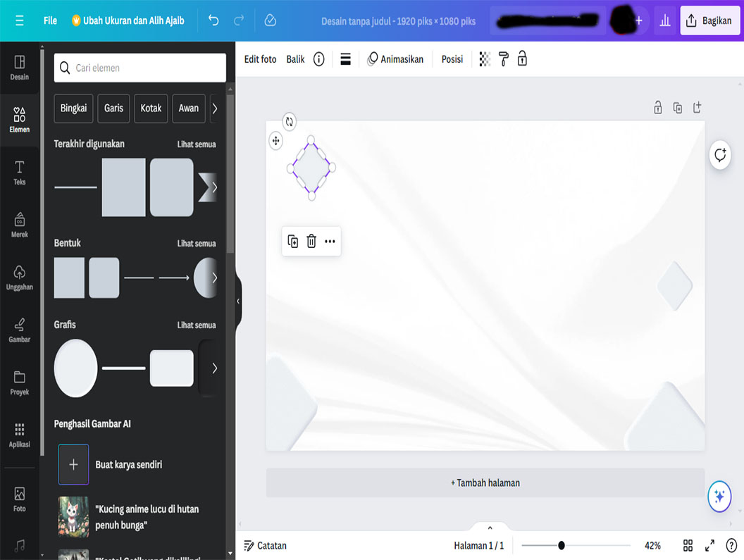The height and width of the screenshot is (560, 744).
Task: Open the transparency checkerboard icon
Action: pos(485,59)
